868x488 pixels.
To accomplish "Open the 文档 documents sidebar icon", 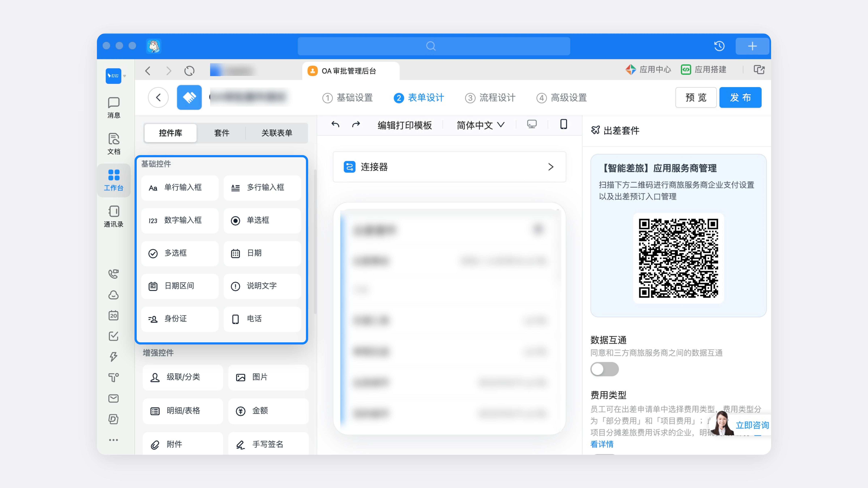I will point(114,144).
